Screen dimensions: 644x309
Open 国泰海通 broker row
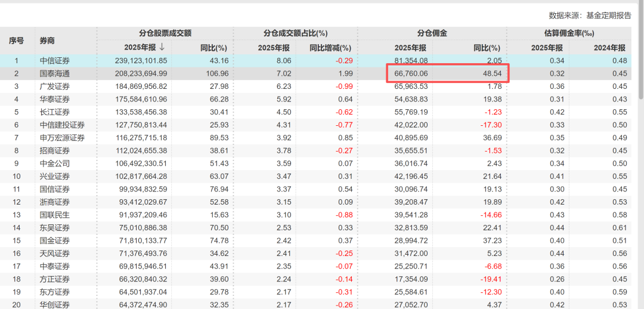point(315,73)
